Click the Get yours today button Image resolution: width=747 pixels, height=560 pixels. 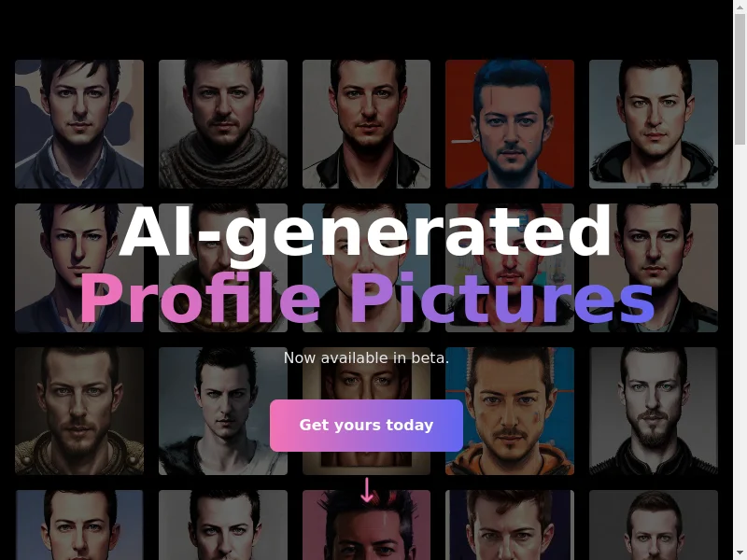click(366, 426)
